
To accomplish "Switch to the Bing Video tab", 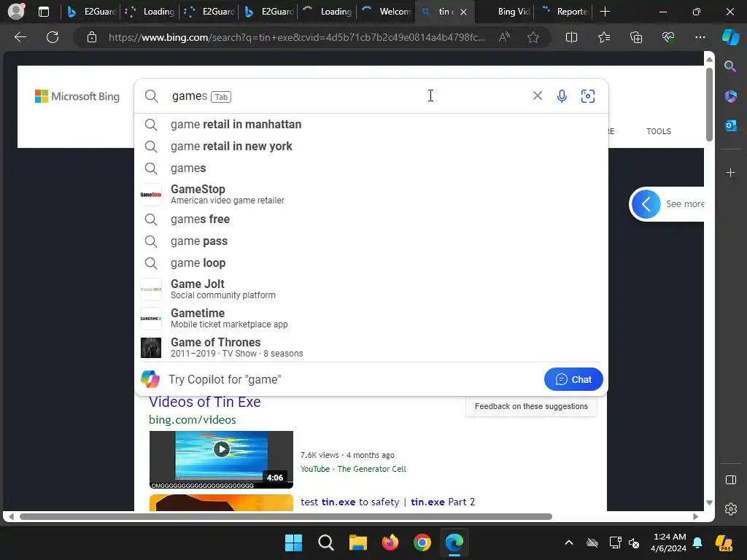I will pyautogui.click(x=505, y=12).
